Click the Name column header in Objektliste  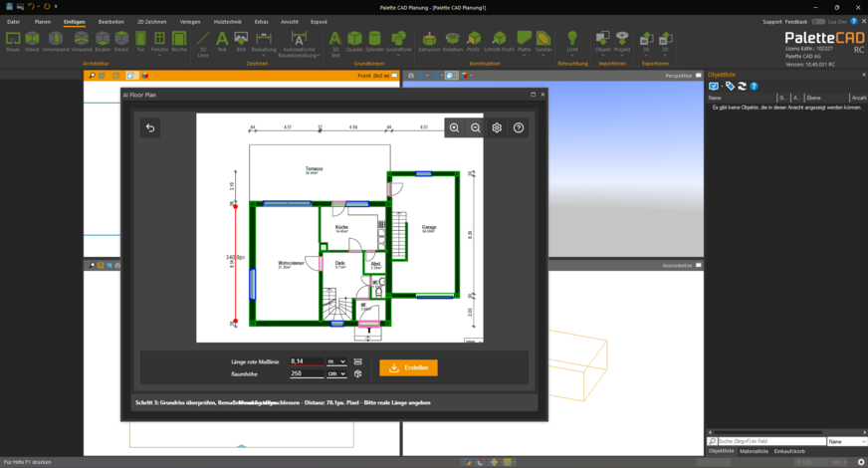[742, 98]
